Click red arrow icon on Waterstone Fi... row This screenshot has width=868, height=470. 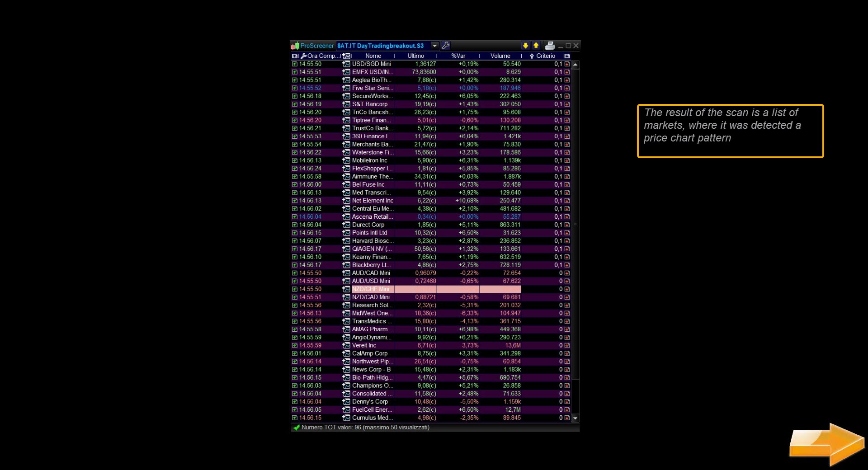567,153
